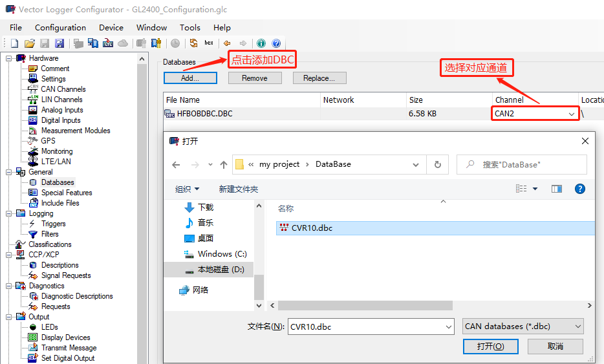Toggle the preview pane icon
Viewport: 604px width, 364px height.
point(557,189)
